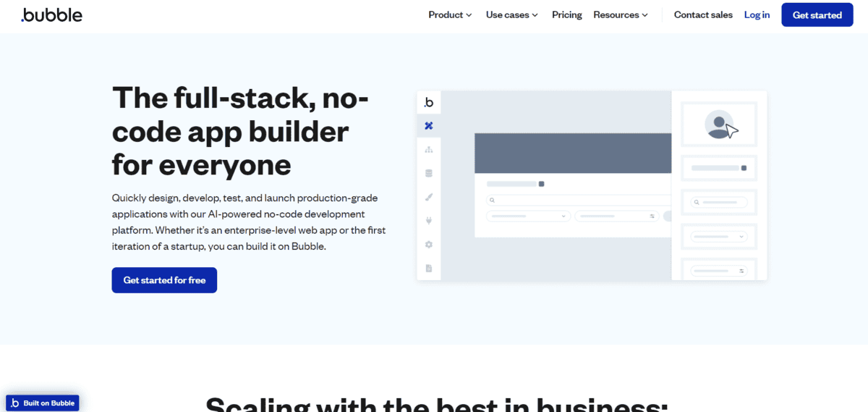This screenshot has height=412, width=868.
Task: Click the Data database icon in sidebar
Action: click(429, 174)
